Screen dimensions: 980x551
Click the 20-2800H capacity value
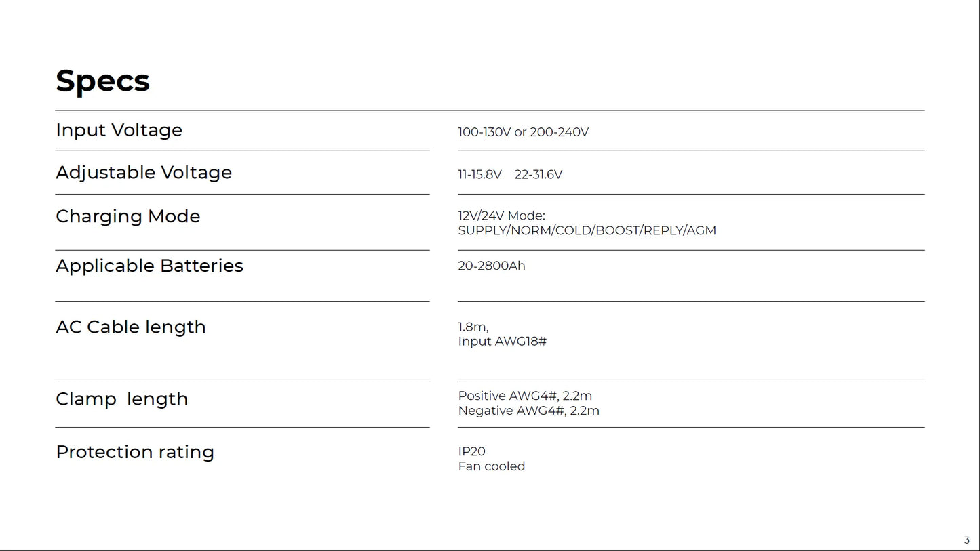point(491,266)
